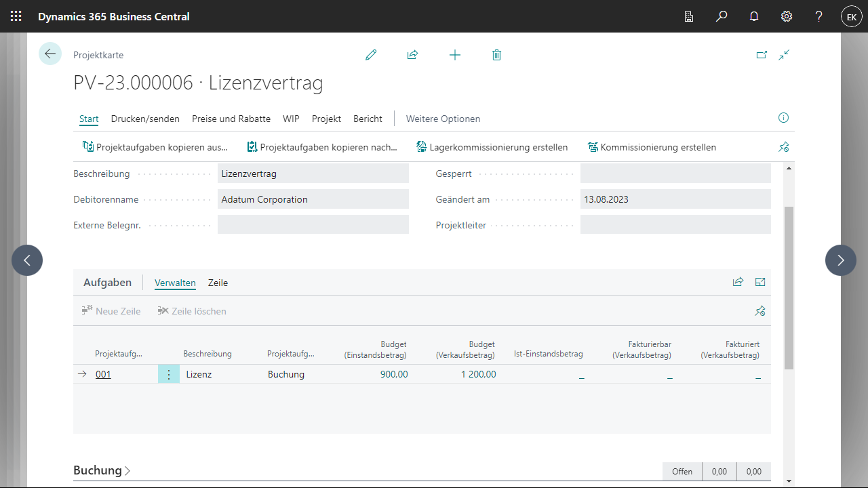Image resolution: width=868 pixels, height=488 pixels.
Task: Click the pencil edit icon
Action: (x=370, y=55)
